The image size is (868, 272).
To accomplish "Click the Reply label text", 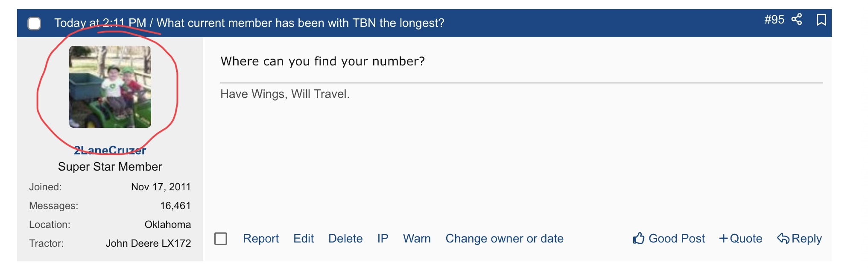I will point(807,239).
